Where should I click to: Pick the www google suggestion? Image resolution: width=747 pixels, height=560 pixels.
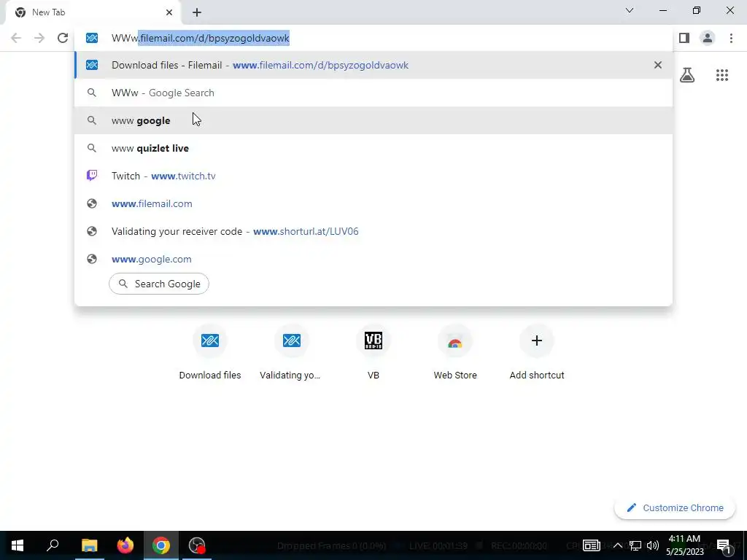[373, 120]
